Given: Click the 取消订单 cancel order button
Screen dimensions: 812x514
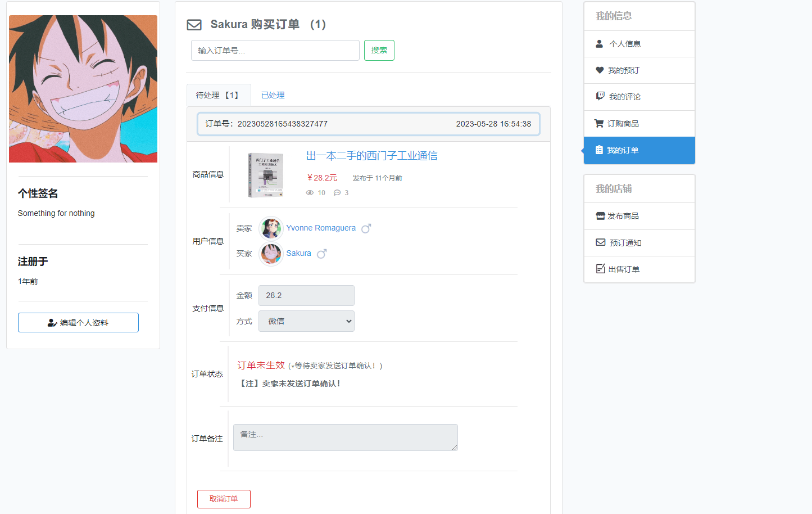Looking at the screenshot, I should 224,499.
